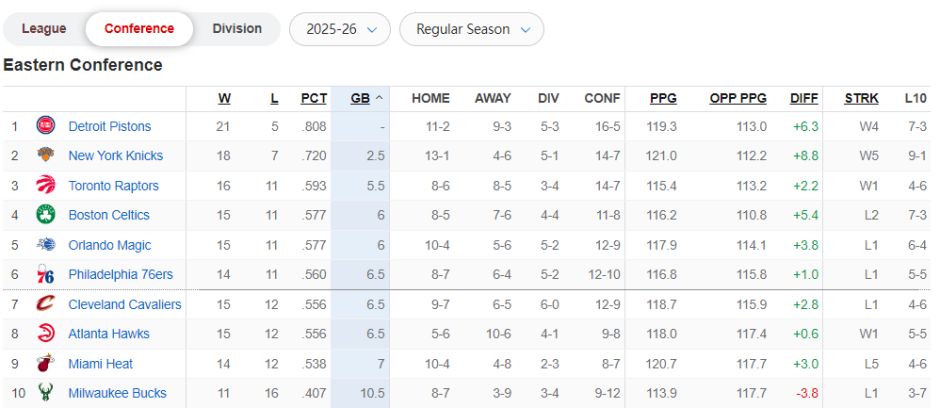Click the Cleveland Cavaliers logo icon
940x408 pixels.
(46, 304)
